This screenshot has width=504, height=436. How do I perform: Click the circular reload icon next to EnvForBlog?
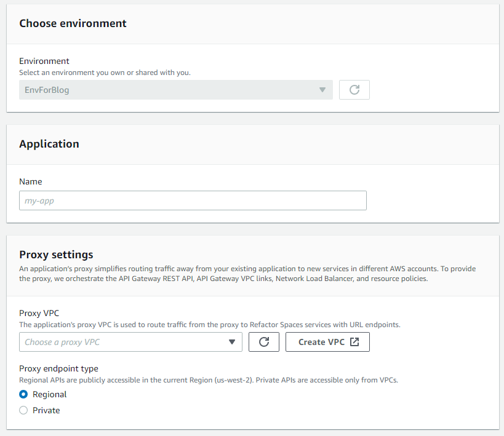point(354,90)
